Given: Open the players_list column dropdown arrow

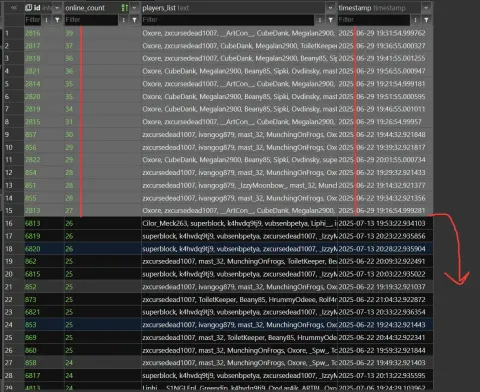Looking at the screenshot, I should [330, 8].
